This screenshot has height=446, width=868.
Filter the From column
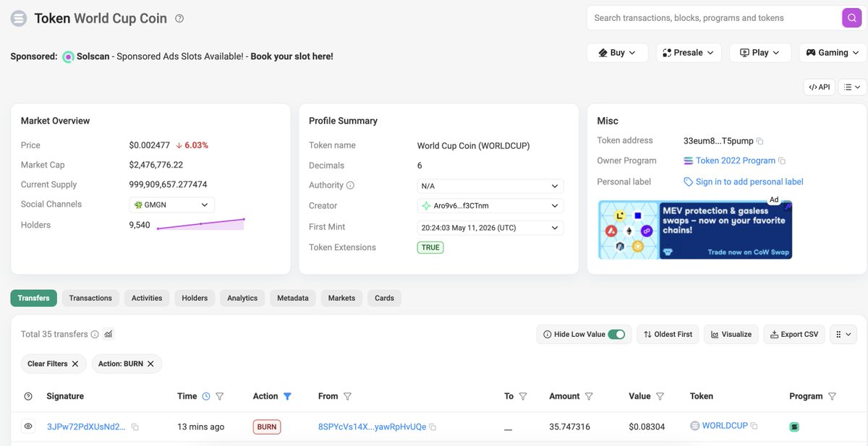(347, 396)
